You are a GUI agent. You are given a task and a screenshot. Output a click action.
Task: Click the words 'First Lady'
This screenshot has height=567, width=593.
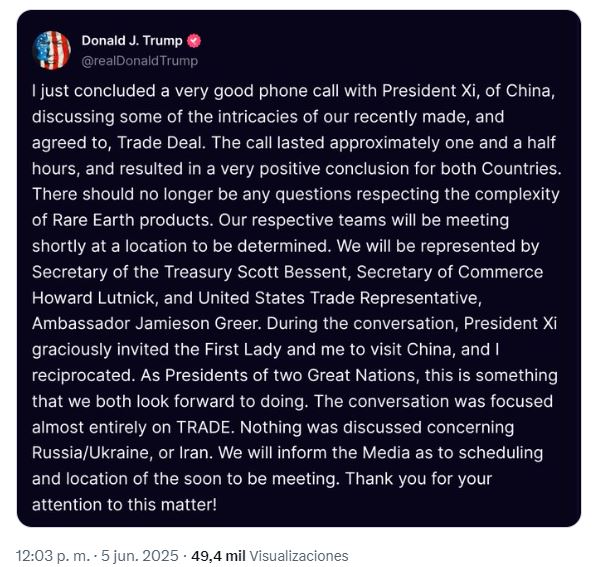tap(243, 350)
